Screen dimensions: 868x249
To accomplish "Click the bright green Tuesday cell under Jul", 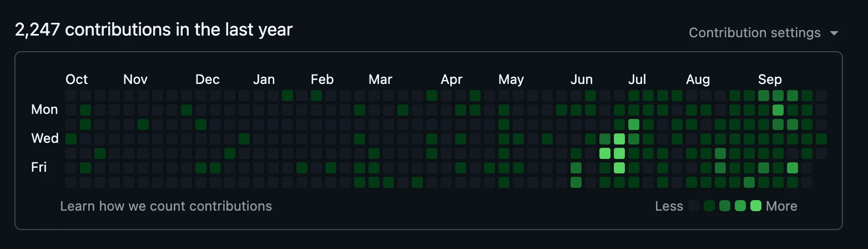I will coord(634,124).
